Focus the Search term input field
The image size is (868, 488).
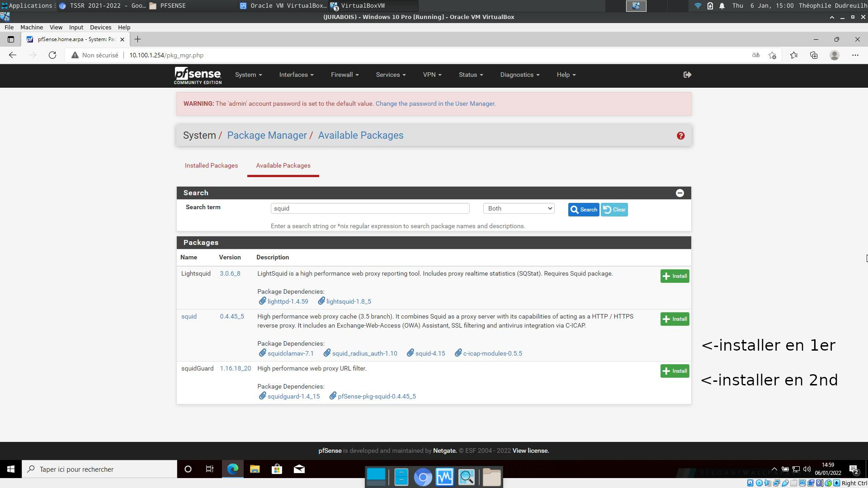[x=370, y=208]
